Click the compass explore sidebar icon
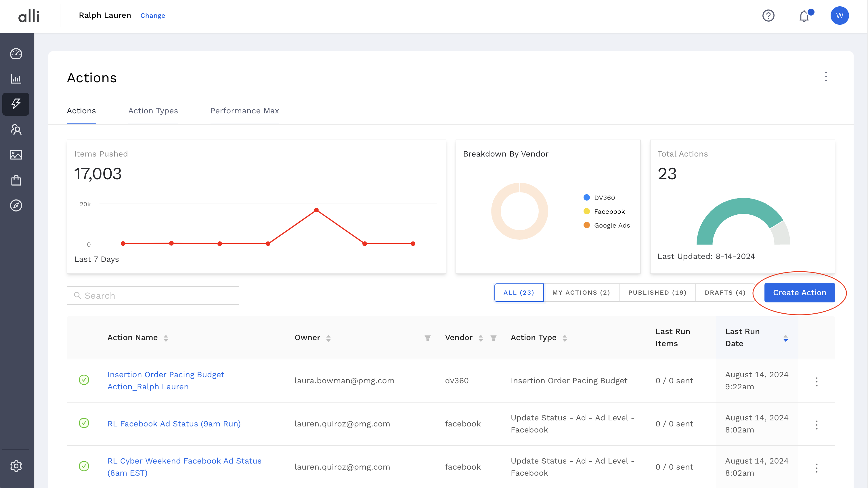Image resolution: width=868 pixels, height=488 pixels. coord(16,205)
